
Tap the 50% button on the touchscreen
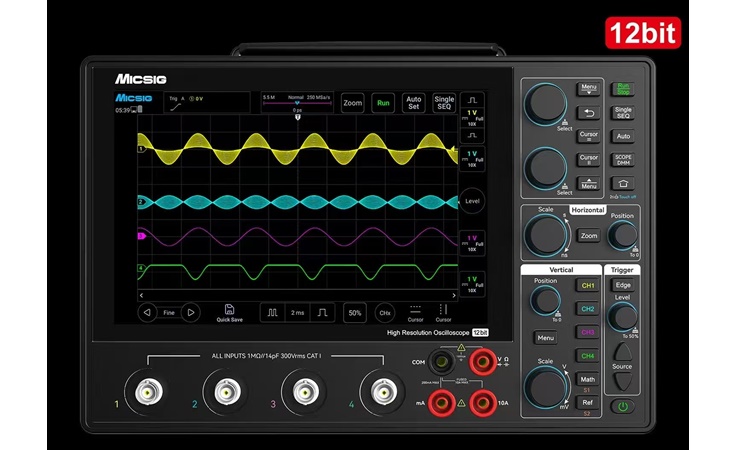pos(355,313)
